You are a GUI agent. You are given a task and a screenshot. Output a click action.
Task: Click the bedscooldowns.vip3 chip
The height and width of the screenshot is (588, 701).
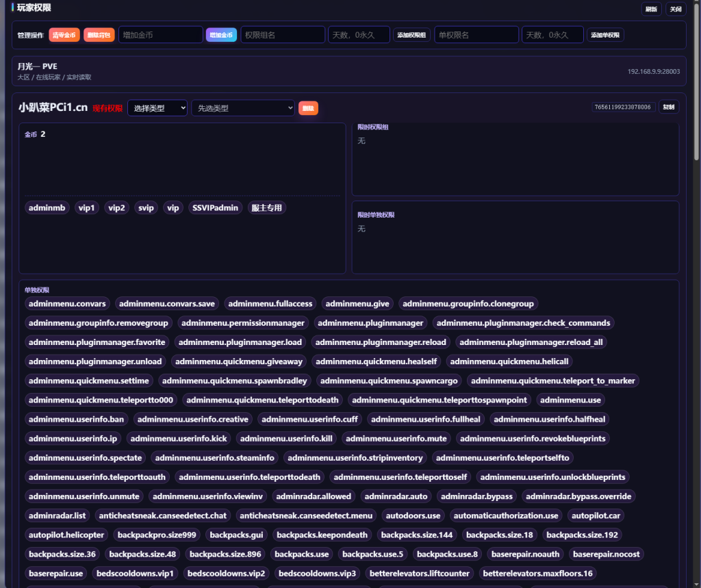pos(317,573)
